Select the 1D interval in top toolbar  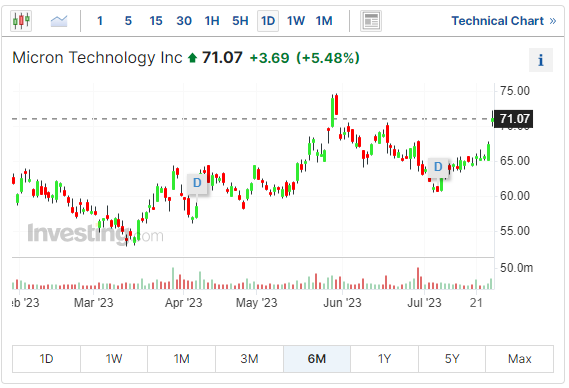coord(268,21)
